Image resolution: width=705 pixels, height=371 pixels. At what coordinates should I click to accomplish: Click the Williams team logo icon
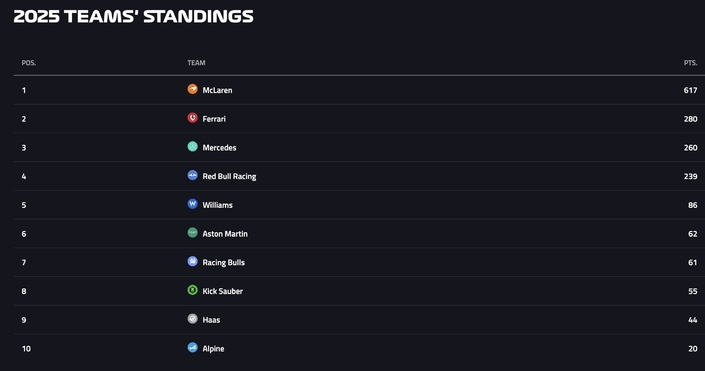pyautogui.click(x=192, y=204)
